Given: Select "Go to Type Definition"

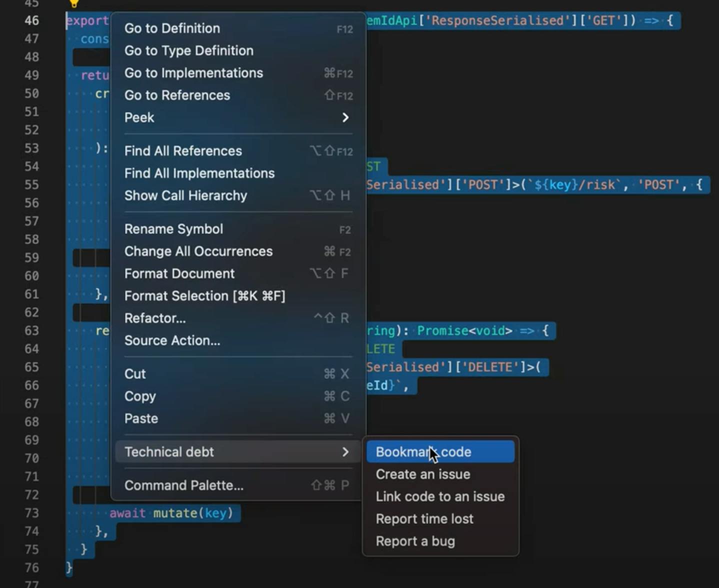Looking at the screenshot, I should [189, 50].
